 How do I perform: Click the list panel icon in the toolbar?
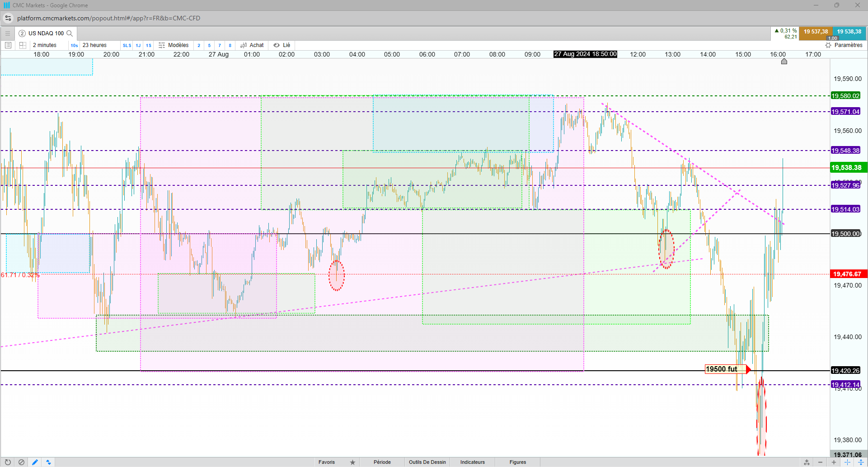point(8,45)
